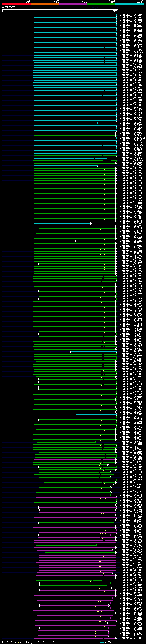Select the UniRef100_A9TQ97 label
This screenshot has height=644, width=146.
tap(131, 120)
